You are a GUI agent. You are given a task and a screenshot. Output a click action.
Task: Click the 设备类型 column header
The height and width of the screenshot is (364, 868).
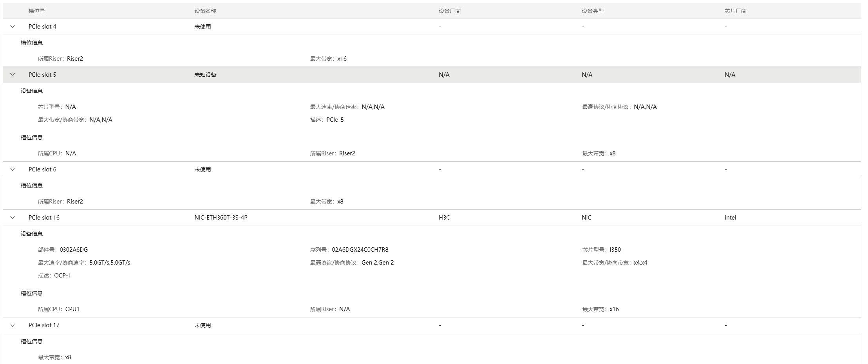592,11
